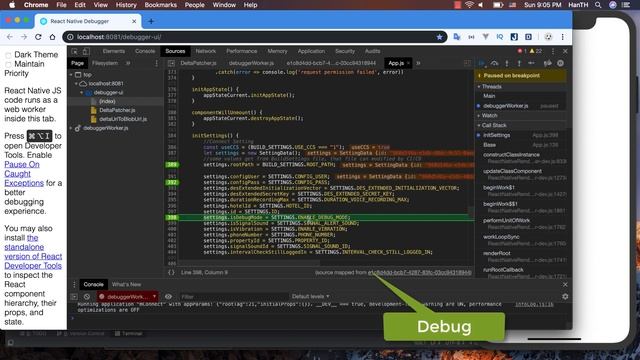The height and width of the screenshot is (360, 640).
Task: Follow the standalone React Developer Tools link
Action: 33,251
